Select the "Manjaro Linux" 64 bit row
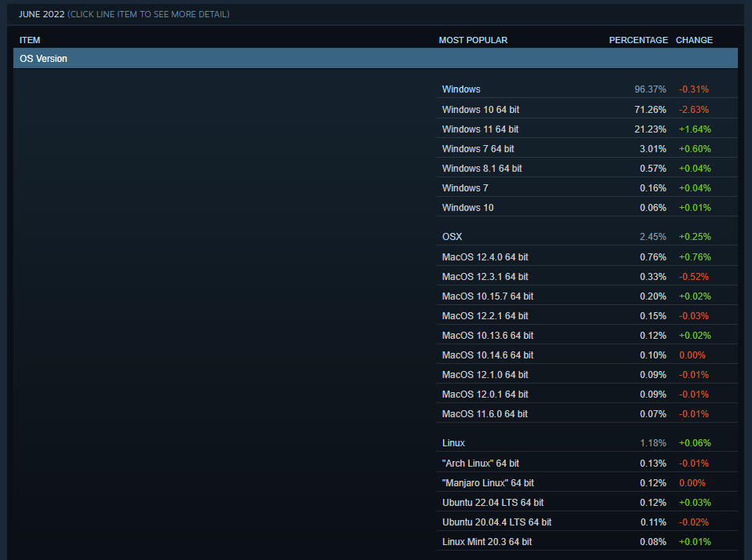Image resolution: width=752 pixels, height=560 pixels. (x=587, y=482)
